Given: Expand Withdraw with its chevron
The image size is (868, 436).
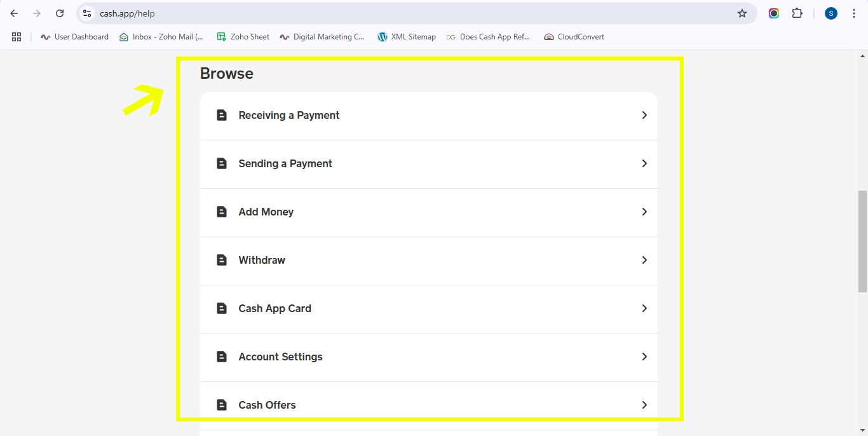Looking at the screenshot, I should 644,260.
